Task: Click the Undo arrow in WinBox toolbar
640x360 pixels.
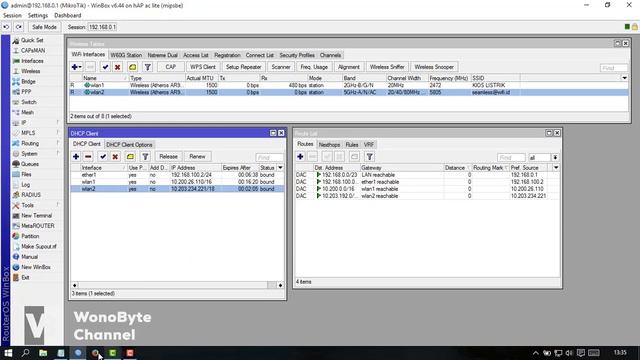Action: click(x=6, y=27)
